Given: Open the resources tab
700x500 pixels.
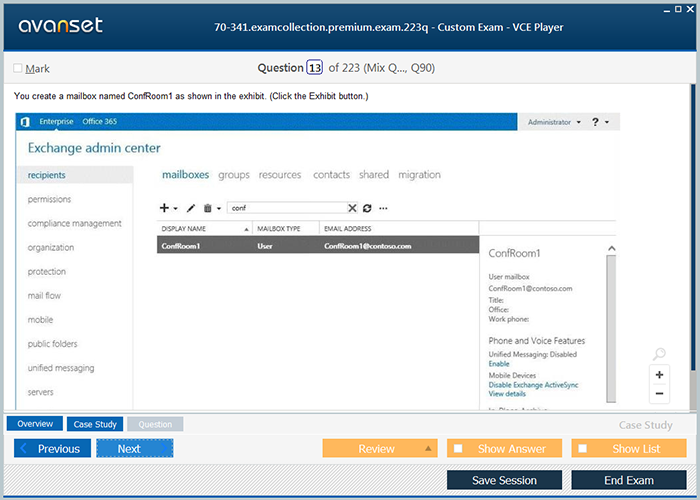Looking at the screenshot, I should (279, 175).
